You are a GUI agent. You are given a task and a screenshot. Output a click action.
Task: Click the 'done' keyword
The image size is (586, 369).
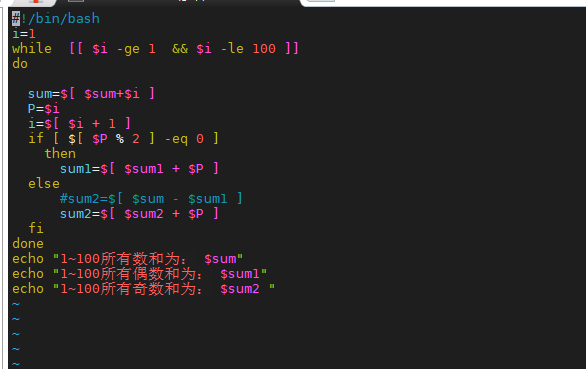click(x=28, y=243)
